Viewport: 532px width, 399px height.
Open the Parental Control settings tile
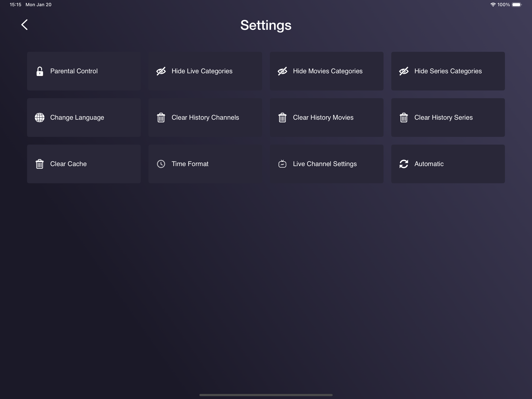(x=84, y=71)
